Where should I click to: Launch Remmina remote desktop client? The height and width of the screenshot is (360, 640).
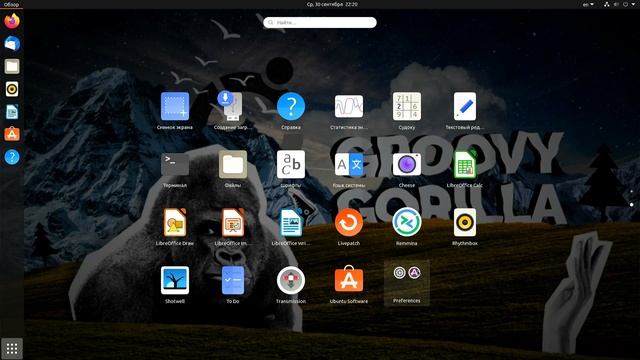(407, 226)
